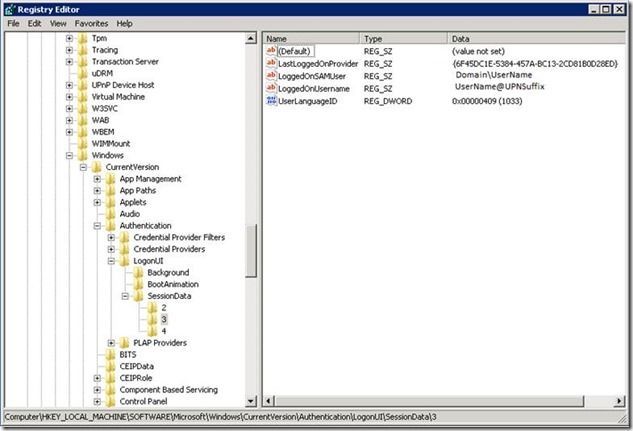Screen dimensions: 633x431
Task: Collapse the Authentication key
Action: point(97,226)
